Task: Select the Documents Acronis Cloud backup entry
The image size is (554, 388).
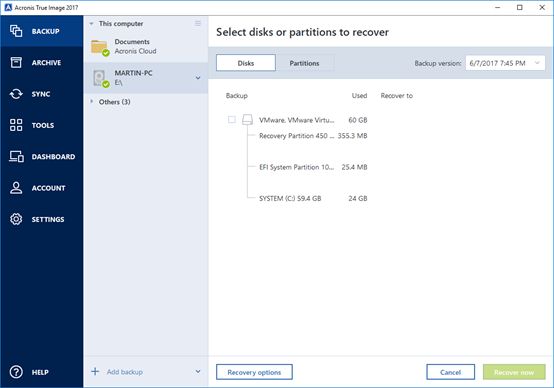Action: (146, 47)
